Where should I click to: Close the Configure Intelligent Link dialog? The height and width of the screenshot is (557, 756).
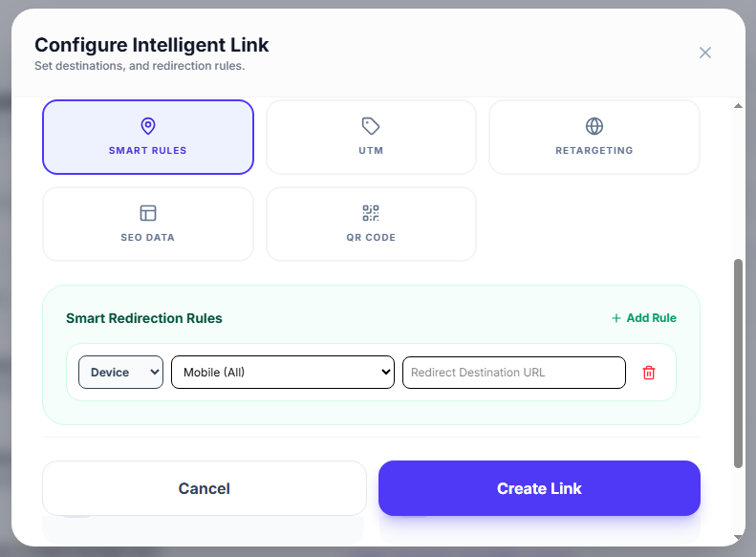click(705, 53)
